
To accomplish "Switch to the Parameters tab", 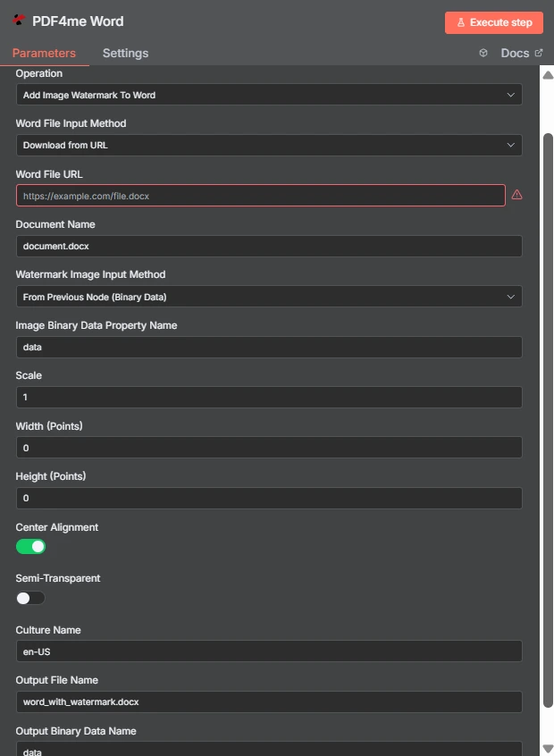I will pyautogui.click(x=44, y=53).
